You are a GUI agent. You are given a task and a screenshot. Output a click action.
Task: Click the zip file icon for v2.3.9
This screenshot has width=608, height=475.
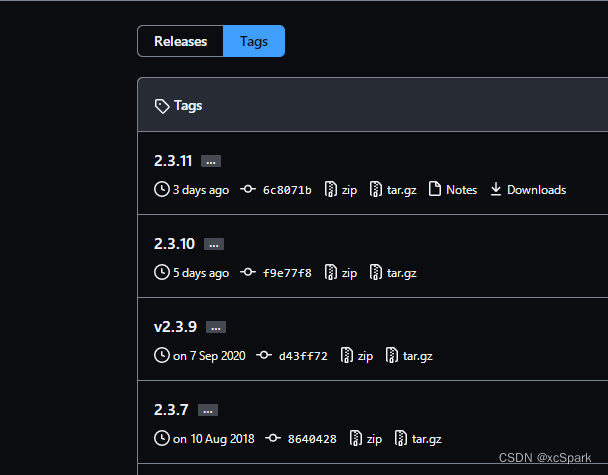click(x=346, y=355)
